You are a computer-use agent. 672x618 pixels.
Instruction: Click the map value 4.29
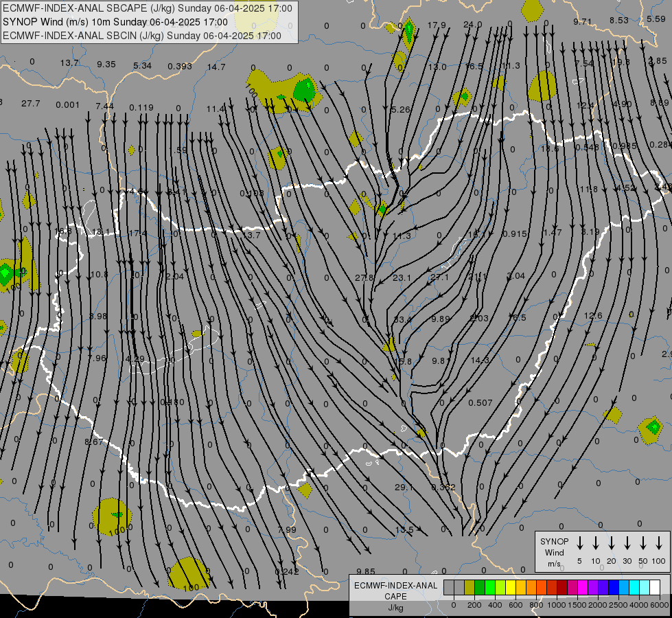click(135, 358)
